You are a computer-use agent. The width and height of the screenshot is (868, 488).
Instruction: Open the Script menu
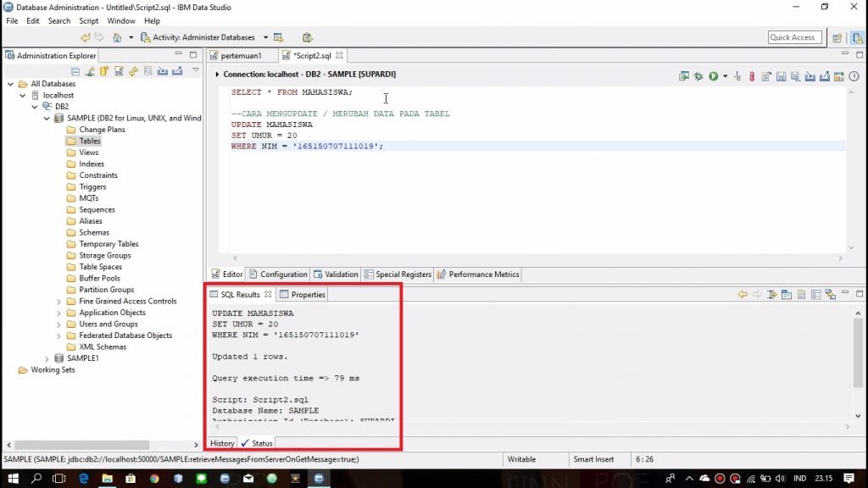pos(89,20)
